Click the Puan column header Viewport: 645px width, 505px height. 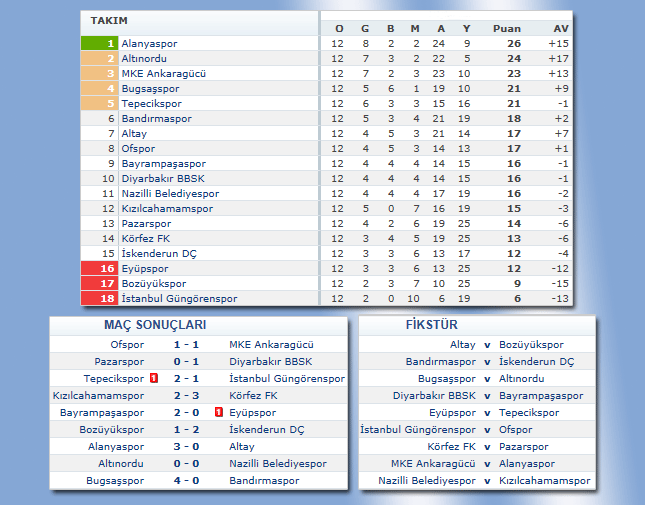507,28
